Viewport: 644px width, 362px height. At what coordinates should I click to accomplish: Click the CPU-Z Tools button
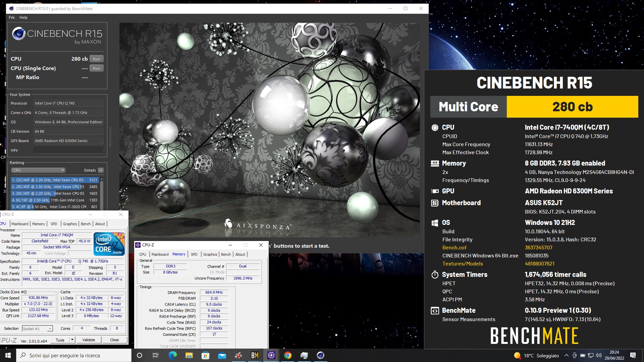point(60,340)
